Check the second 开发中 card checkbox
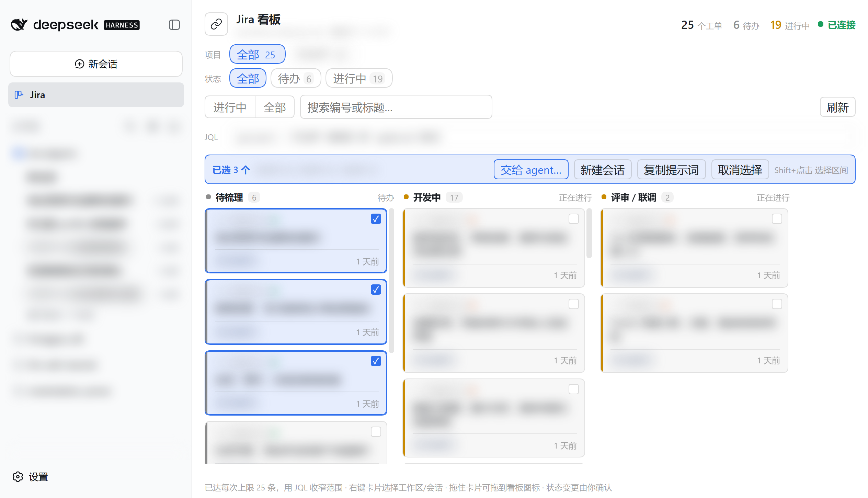 pos(574,304)
